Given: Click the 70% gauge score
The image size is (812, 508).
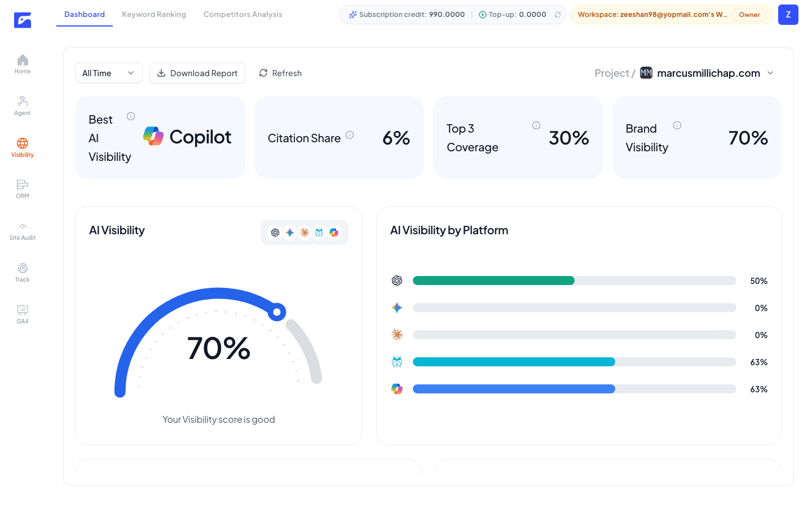Looking at the screenshot, I should point(219,348).
